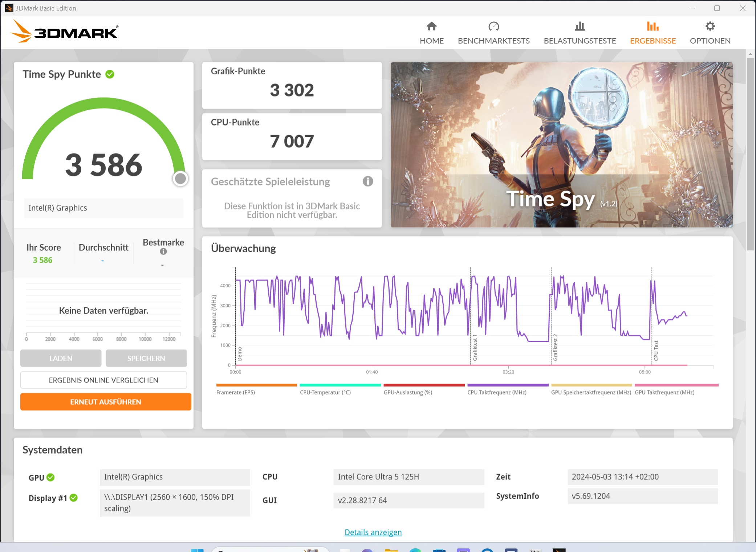
Task: Click the green Time Spy validation checkmark
Action: pyautogui.click(x=110, y=74)
